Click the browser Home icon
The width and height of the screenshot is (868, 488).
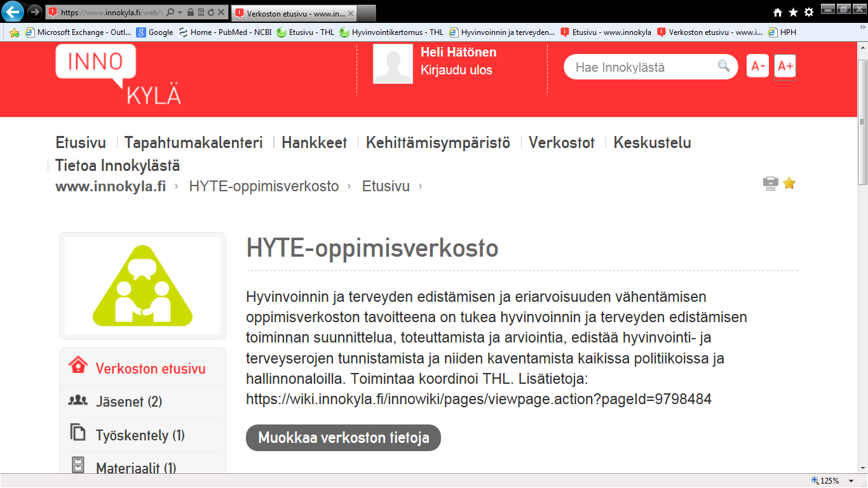(778, 12)
